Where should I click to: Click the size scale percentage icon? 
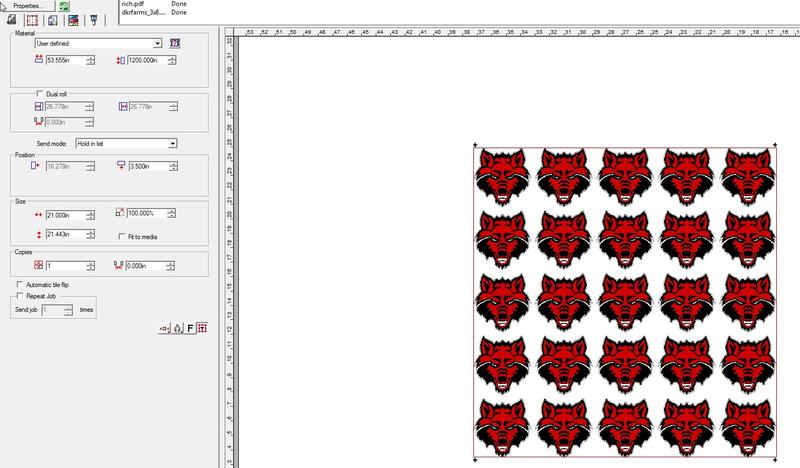coord(120,212)
